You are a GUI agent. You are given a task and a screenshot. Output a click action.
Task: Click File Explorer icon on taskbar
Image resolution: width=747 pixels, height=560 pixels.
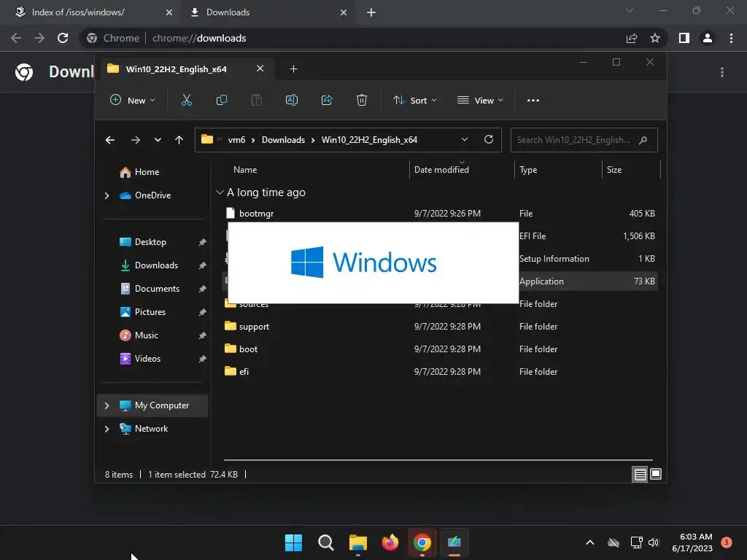coord(357,542)
